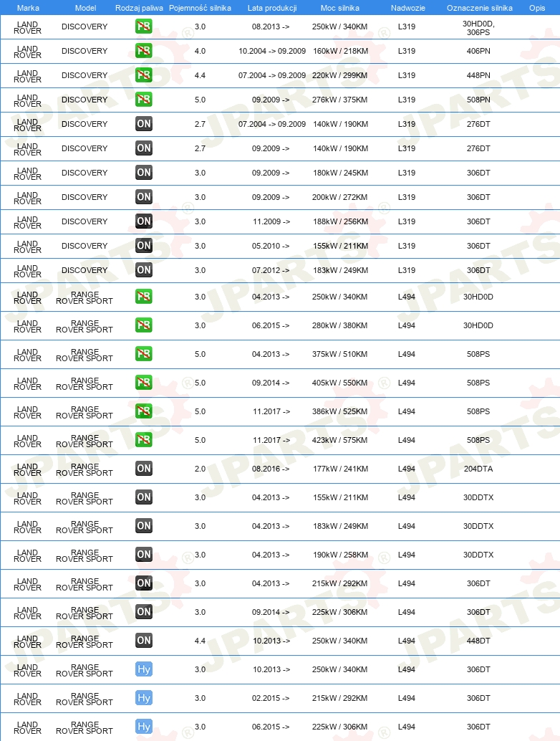Click the Nadwozie column header
Screen dimensions: 560x741
[x=408, y=8]
